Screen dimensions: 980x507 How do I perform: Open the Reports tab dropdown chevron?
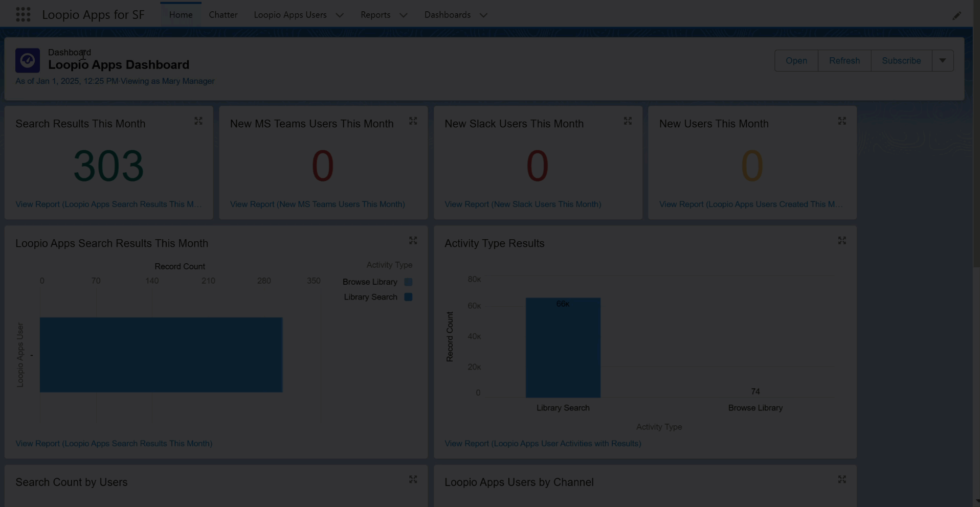coord(404,15)
